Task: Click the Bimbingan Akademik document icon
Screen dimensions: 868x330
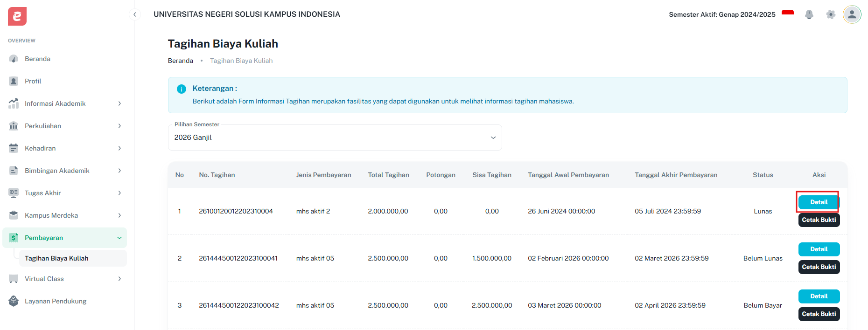Action: 14,171
